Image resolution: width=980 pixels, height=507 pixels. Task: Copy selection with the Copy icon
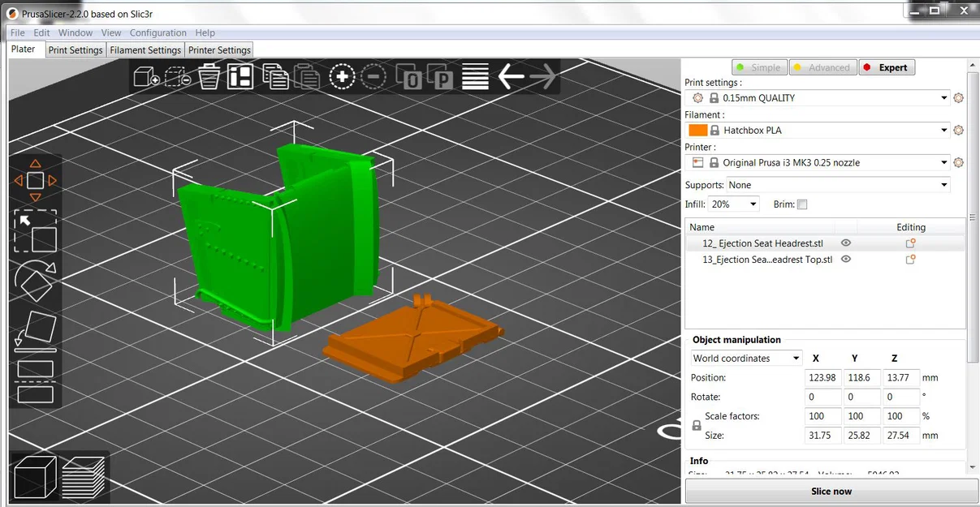(x=276, y=77)
